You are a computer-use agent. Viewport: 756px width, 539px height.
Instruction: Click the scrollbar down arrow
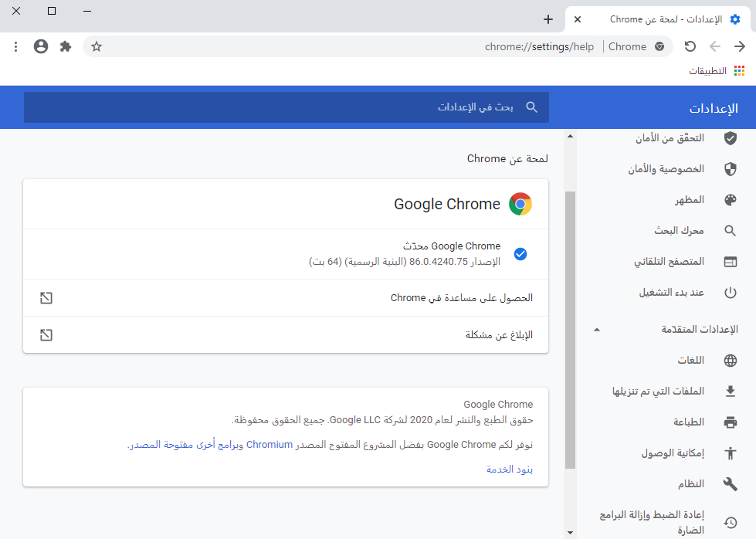[571, 533]
